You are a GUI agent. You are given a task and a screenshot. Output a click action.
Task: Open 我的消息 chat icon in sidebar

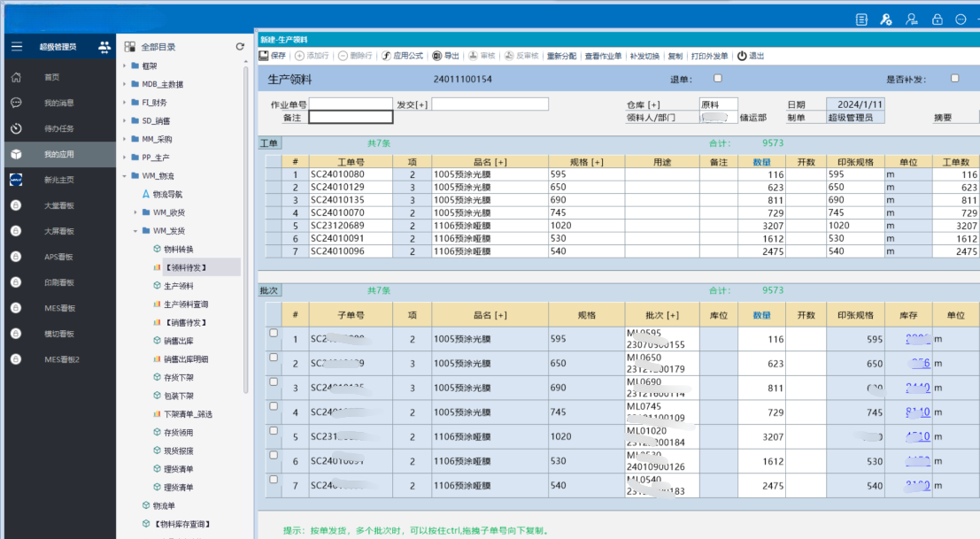click(x=16, y=104)
